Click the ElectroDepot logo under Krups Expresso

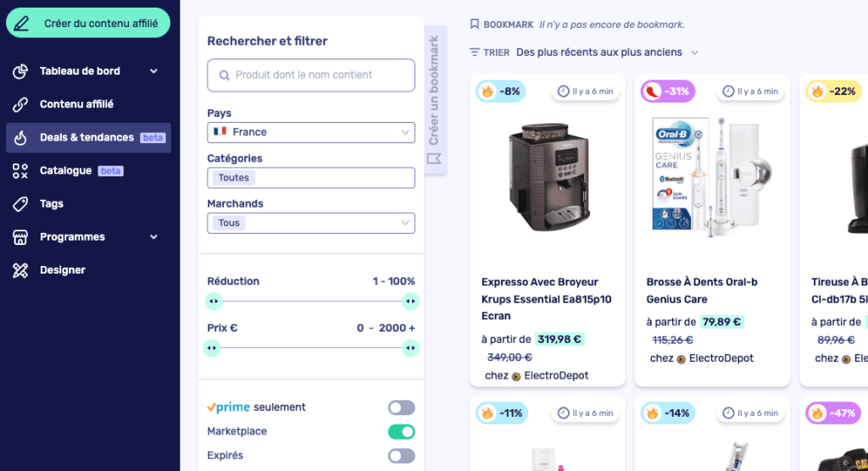pos(516,376)
